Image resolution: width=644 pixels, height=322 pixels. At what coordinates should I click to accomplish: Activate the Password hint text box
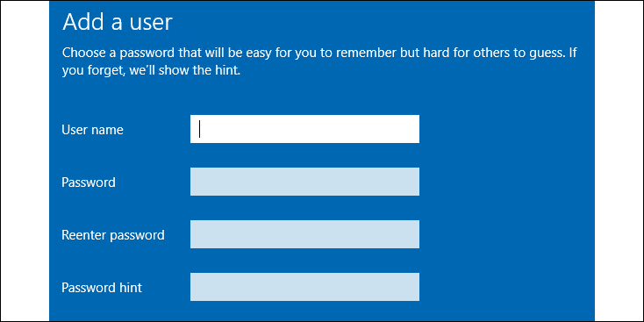point(304,287)
